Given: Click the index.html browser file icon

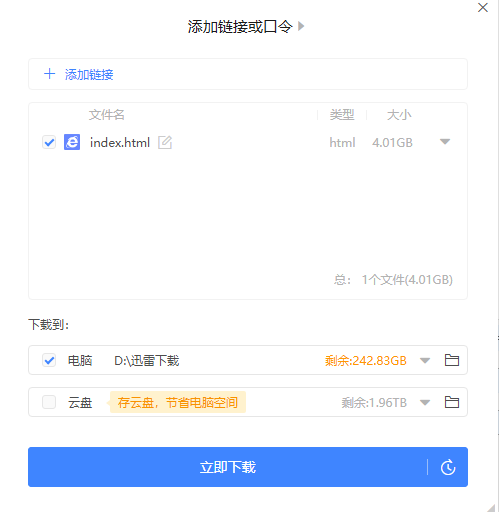Looking at the screenshot, I should pos(72,142).
